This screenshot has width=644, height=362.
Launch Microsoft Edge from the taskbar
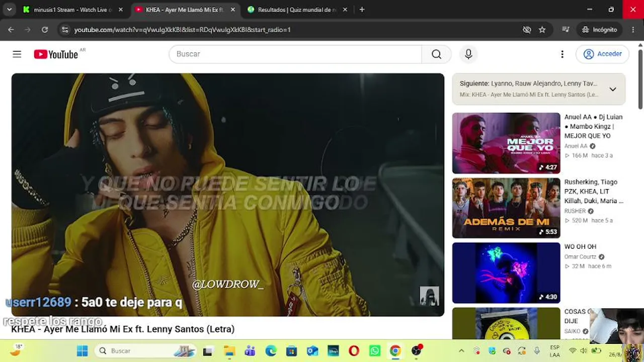271,351
